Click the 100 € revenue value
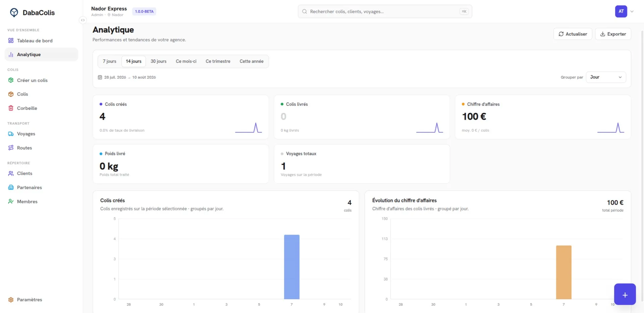Screen dimensions: 644x313 tap(474, 117)
